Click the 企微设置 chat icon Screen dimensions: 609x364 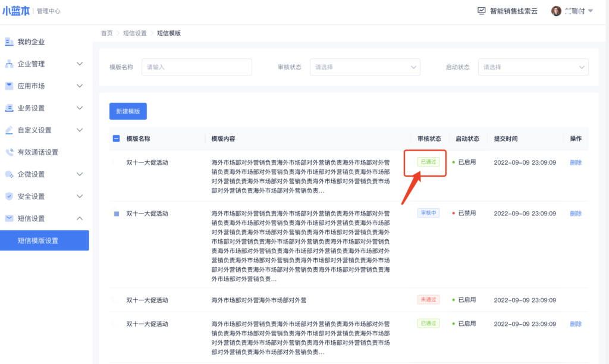point(9,174)
